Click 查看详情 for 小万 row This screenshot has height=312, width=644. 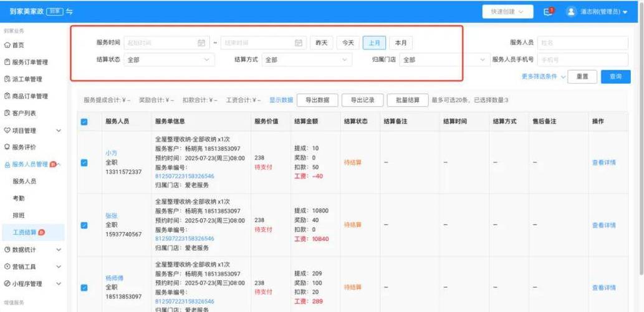tap(603, 162)
